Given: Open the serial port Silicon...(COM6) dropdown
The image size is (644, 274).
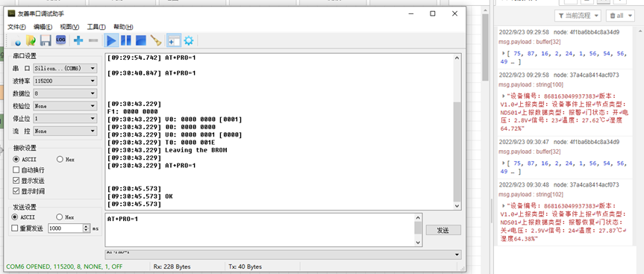Looking at the screenshot, I should click(65, 68).
